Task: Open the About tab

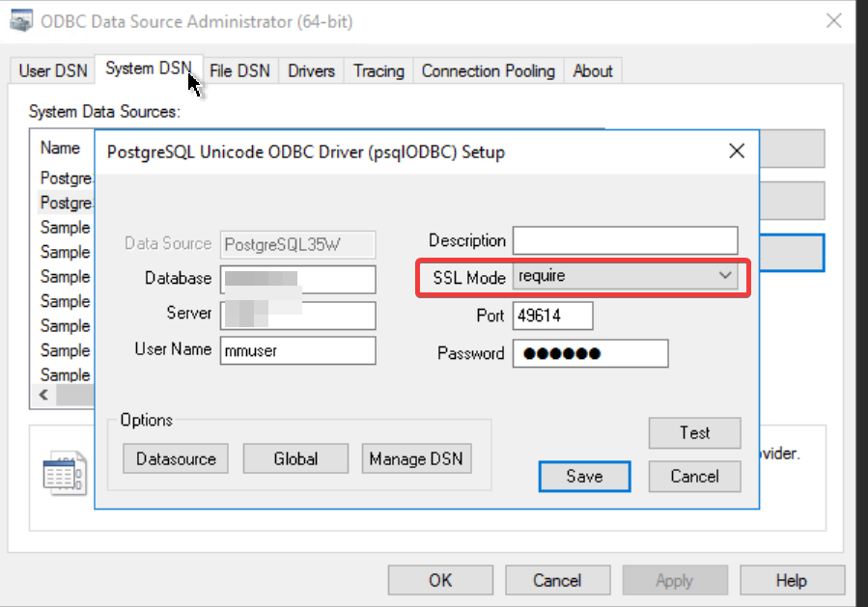Action: coord(592,70)
